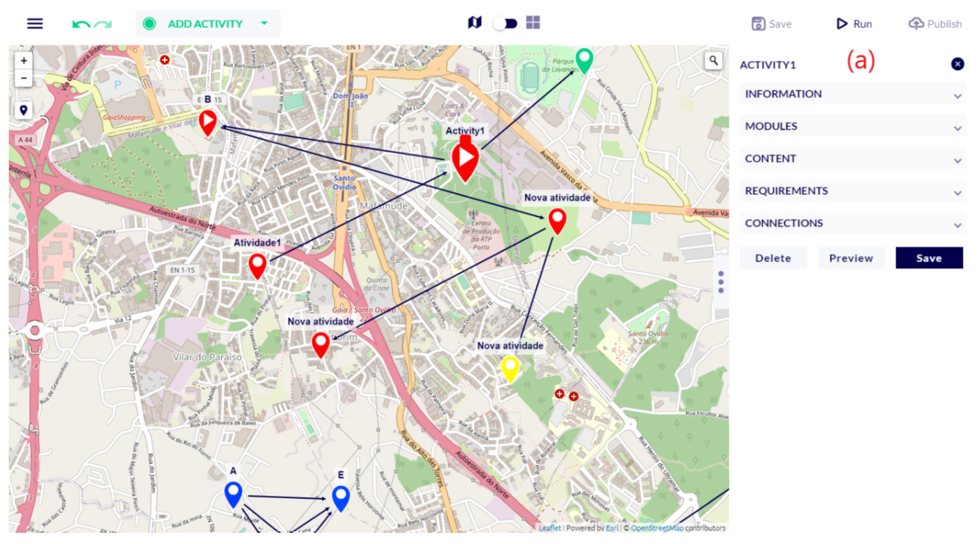Select the map view icon

(x=474, y=23)
